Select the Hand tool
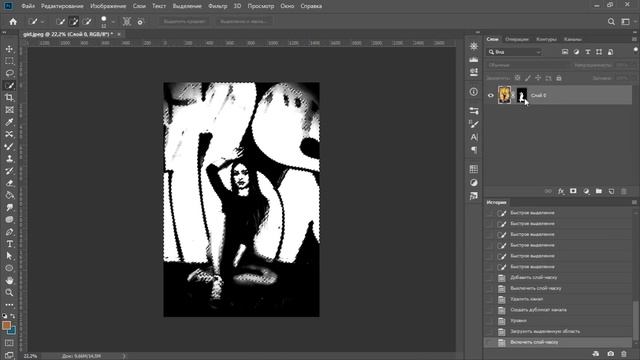 tap(9, 280)
